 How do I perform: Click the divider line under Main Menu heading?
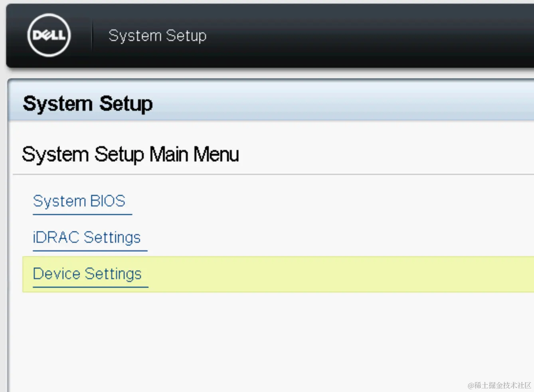(279, 174)
